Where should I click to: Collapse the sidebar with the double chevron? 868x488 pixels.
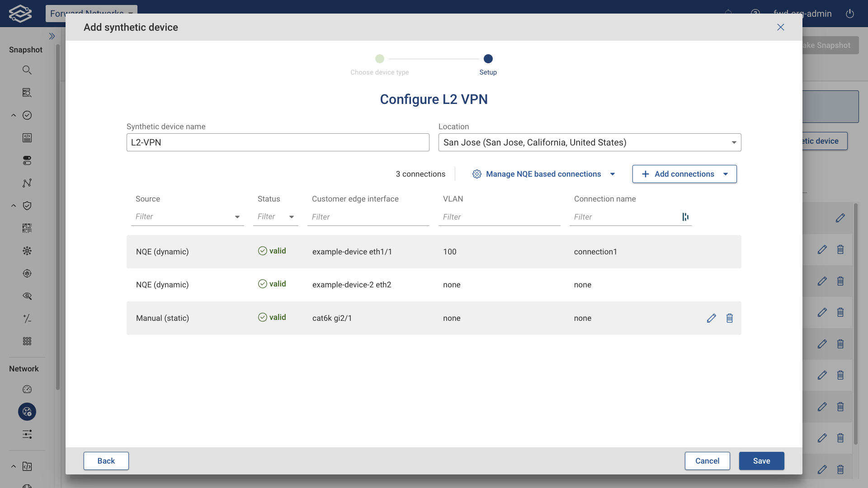(52, 36)
